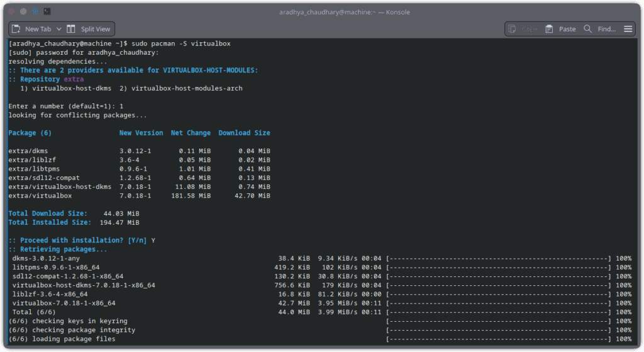Click the '756.6 KiB' downloaded size
The width and height of the screenshot is (644, 352).
[292, 285]
